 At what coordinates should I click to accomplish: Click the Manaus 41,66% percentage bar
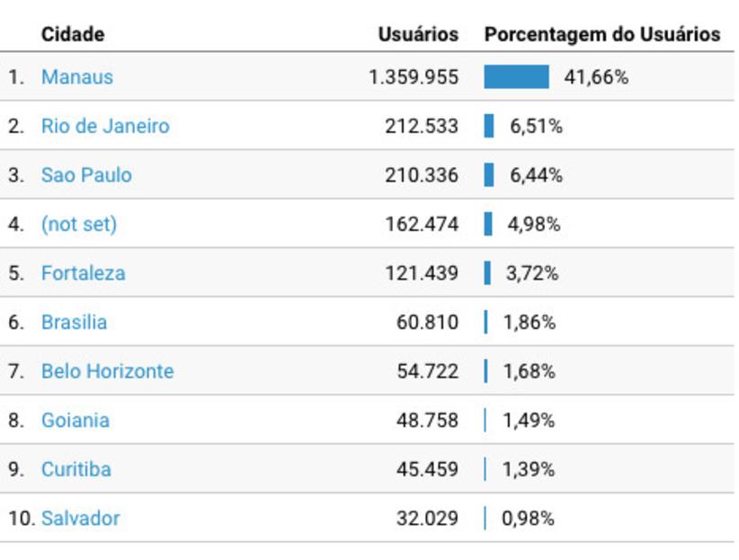point(516,77)
